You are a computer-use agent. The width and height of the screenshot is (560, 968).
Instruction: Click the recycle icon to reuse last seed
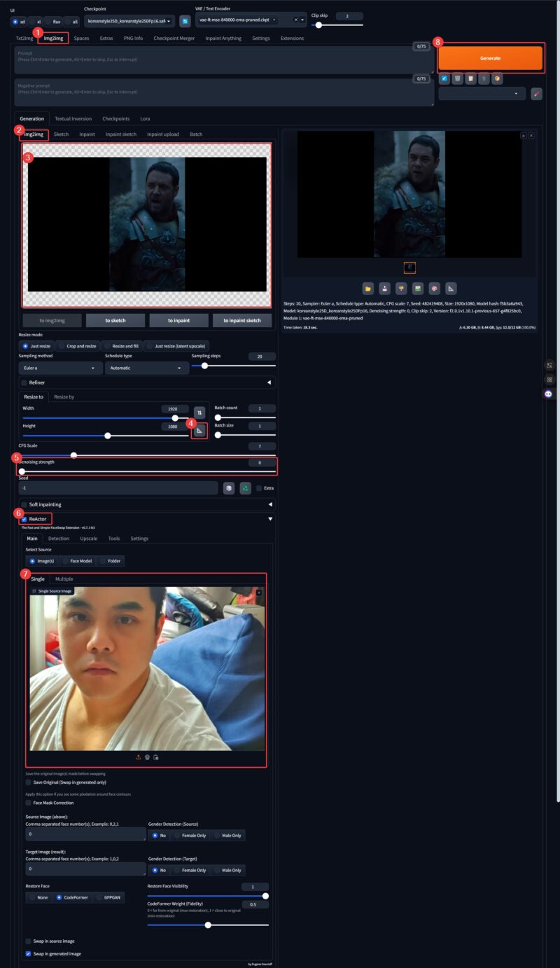[x=246, y=488]
